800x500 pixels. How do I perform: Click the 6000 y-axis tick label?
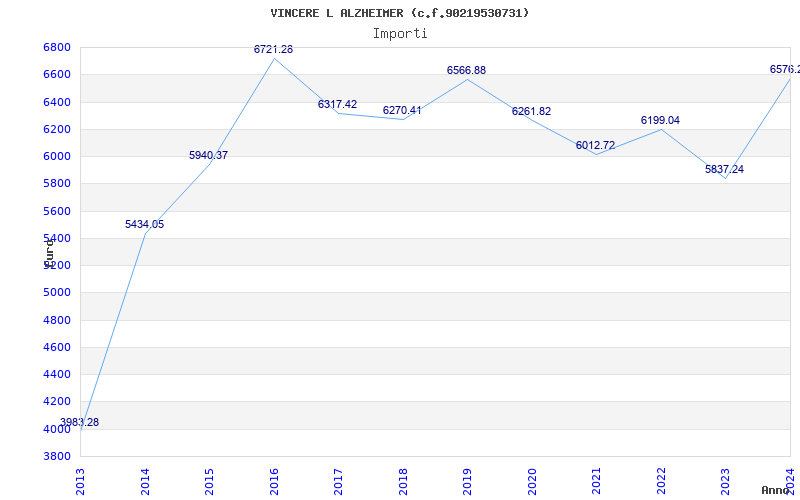[x=57, y=156]
